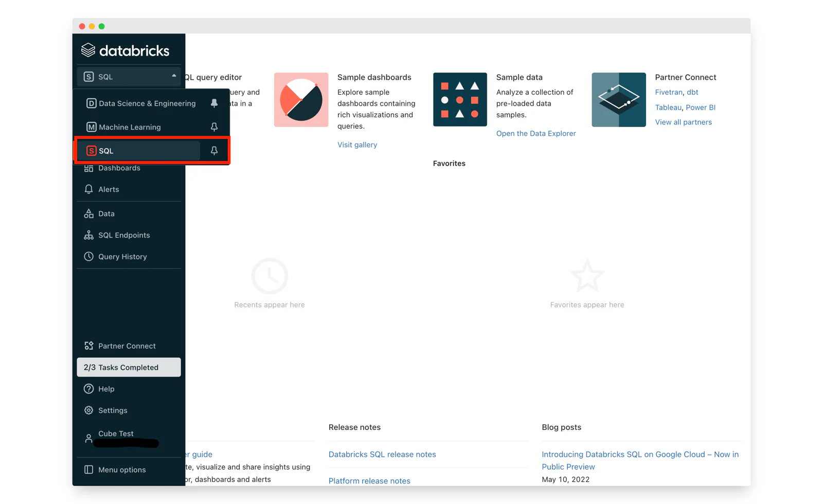The image size is (823, 504).
Task: Click the yellow minimize window button
Action: click(x=92, y=26)
